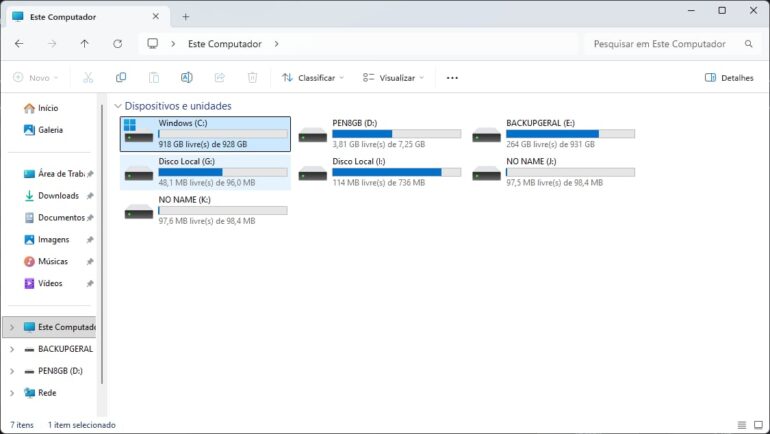Click '7 itens' in the status bar
This screenshot has height=434, width=770.
click(x=22, y=425)
